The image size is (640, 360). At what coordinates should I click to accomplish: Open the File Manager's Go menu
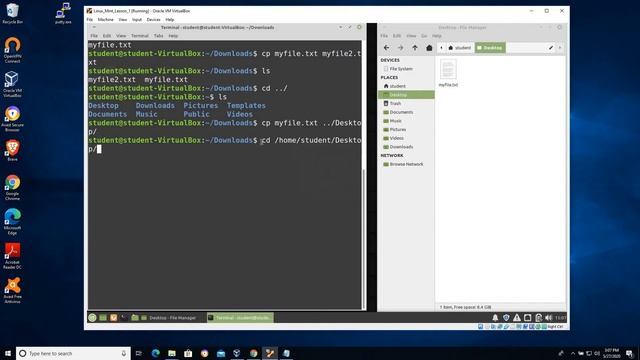(x=424, y=36)
